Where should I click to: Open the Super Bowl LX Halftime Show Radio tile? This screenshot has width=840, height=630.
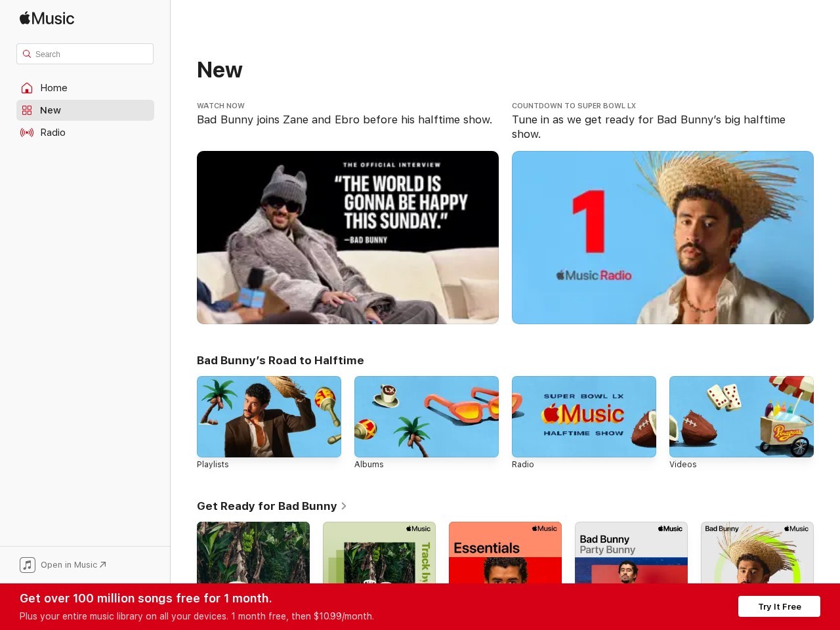coord(584,416)
